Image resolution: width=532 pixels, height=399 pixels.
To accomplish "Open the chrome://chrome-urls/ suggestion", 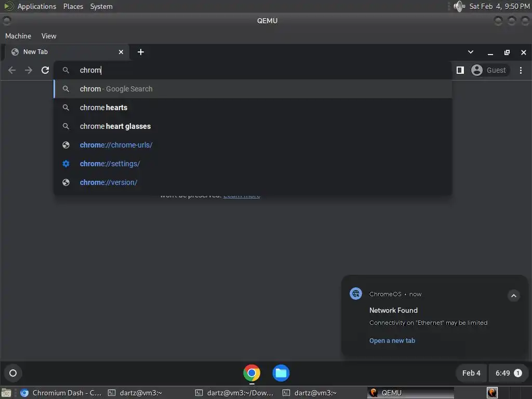I will click(x=253, y=145).
